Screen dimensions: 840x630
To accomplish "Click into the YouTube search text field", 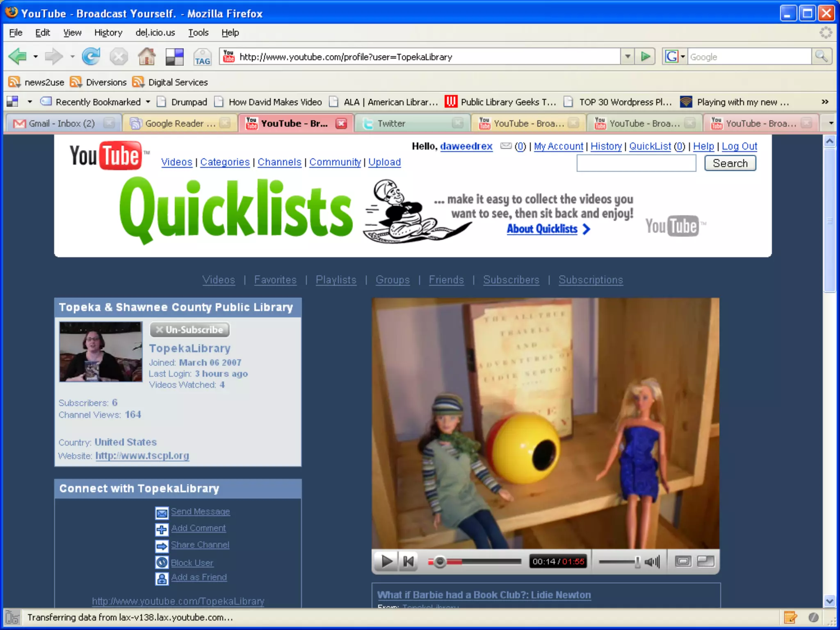I will click(636, 163).
